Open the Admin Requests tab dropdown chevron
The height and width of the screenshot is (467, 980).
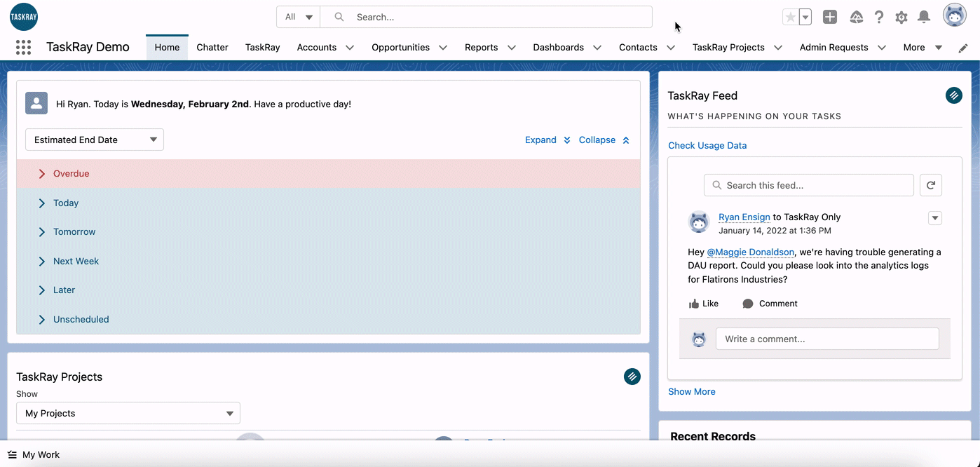click(882, 48)
